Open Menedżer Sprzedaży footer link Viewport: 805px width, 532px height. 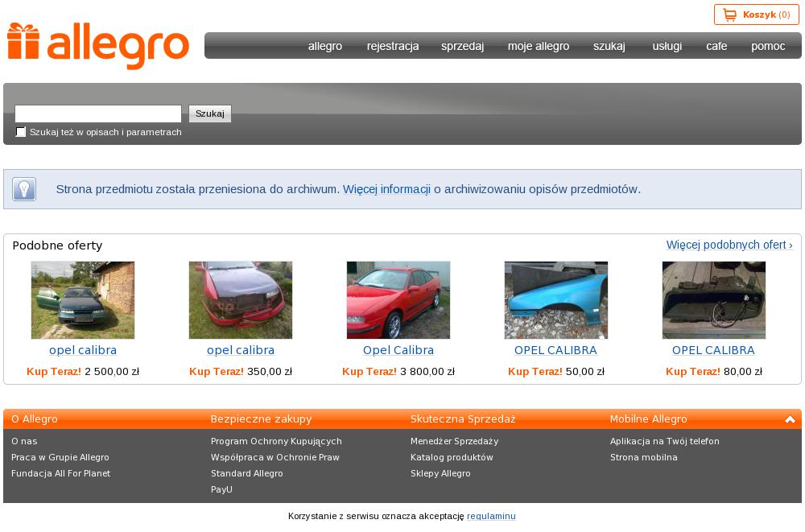[x=454, y=441]
